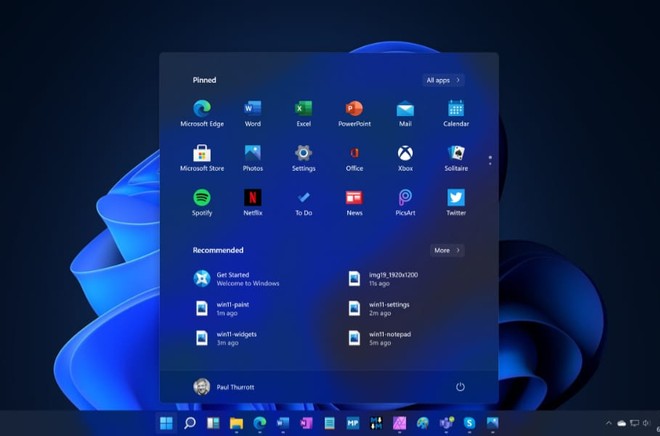This screenshot has width=660, height=436.
Task: Open Settings gear in pinned apps
Action: pyautogui.click(x=304, y=154)
